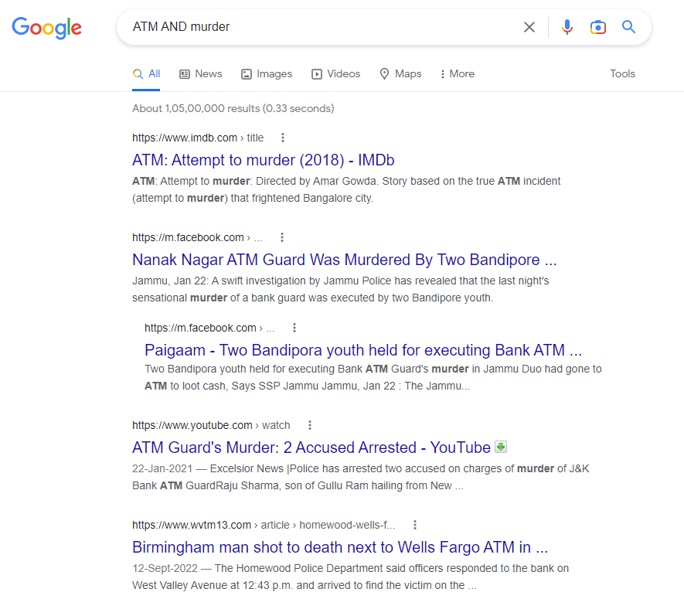Switch to the Images tab

(x=267, y=74)
